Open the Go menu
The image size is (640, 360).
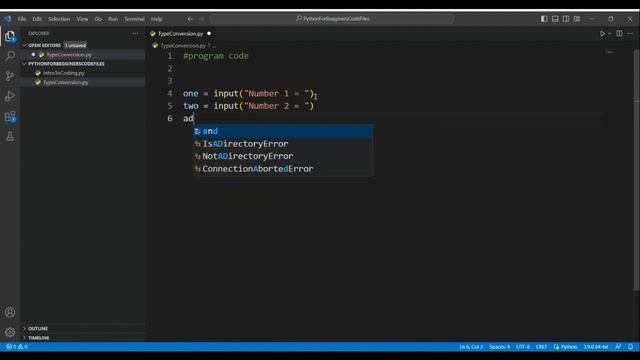pos(98,19)
